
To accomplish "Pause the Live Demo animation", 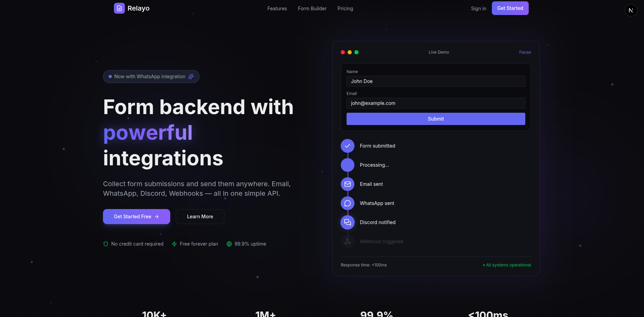I will click(525, 52).
